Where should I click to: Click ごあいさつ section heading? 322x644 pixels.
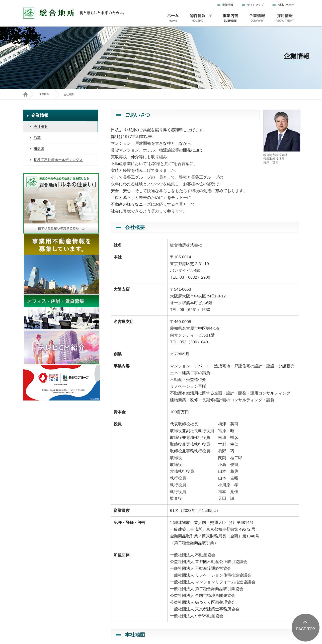pyautogui.click(x=185, y=115)
